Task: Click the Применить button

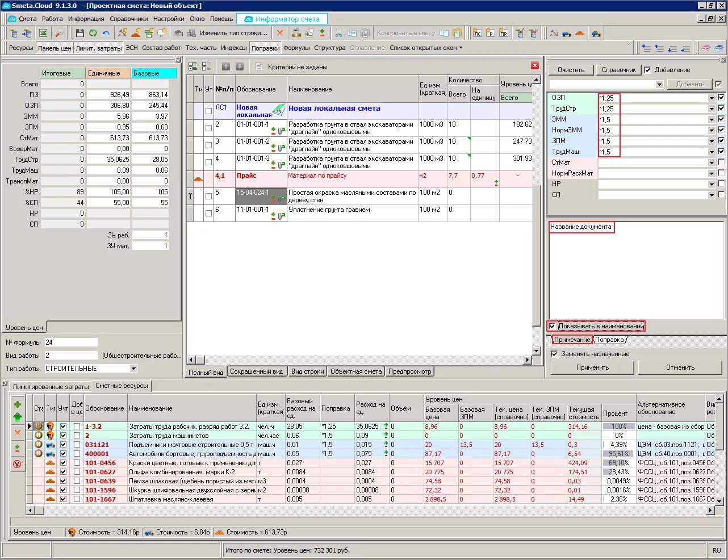Action: [592, 367]
